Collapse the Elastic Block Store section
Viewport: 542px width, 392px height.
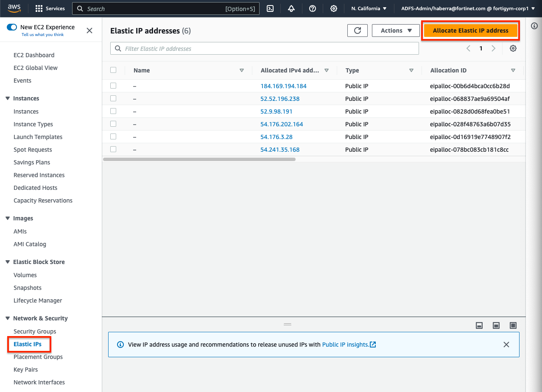pos(8,262)
